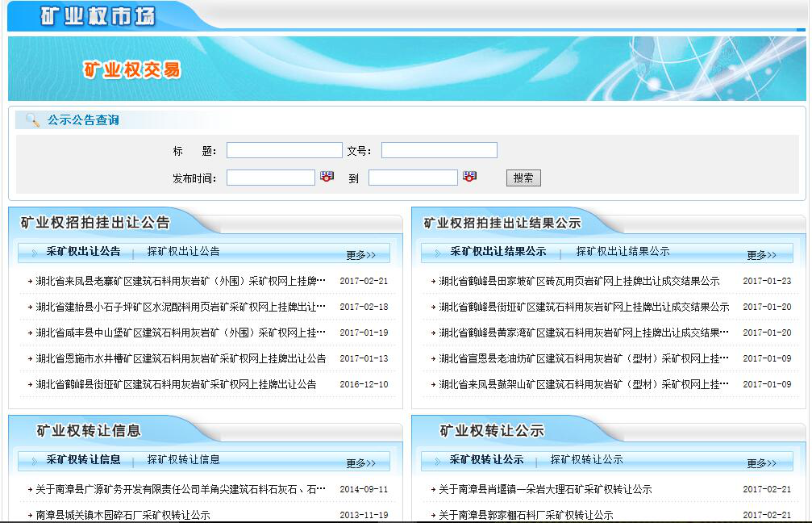Open the 湖北省来凤县老寨矿区 mining notice link

tap(181, 282)
